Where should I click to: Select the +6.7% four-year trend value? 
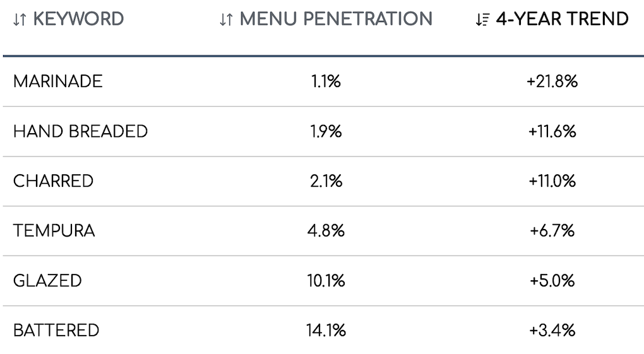552,230
